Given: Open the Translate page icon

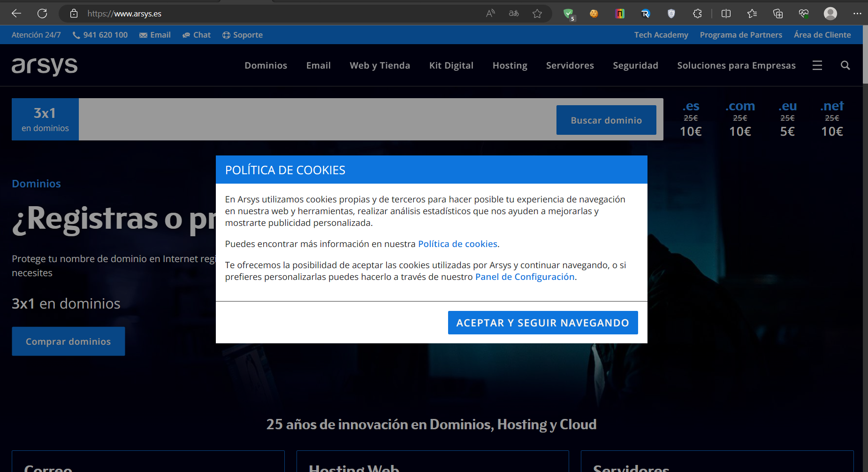Looking at the screenshot, I should (514, 13).
